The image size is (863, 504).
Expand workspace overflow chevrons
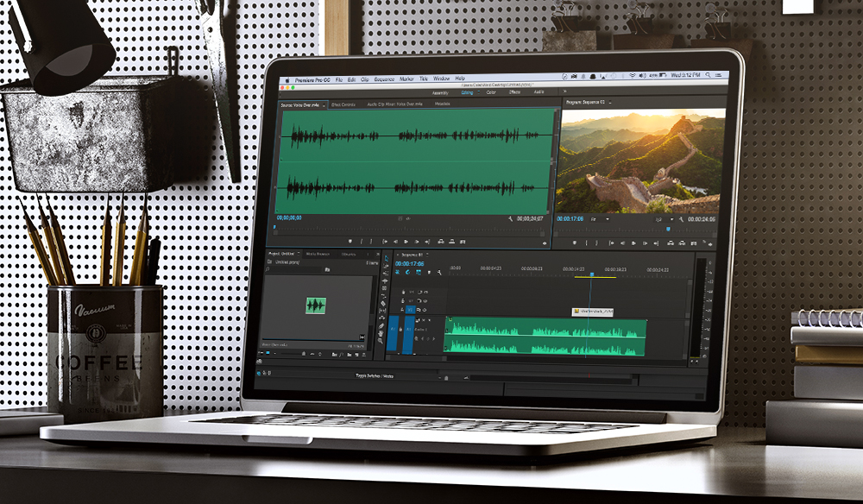[564, 91]
